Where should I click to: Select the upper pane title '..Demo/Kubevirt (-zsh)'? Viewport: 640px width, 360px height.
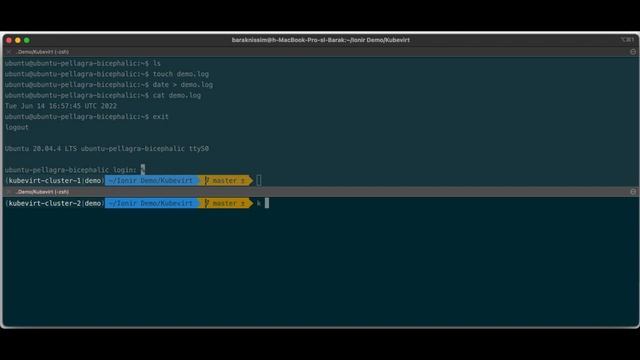coord(42,52)
